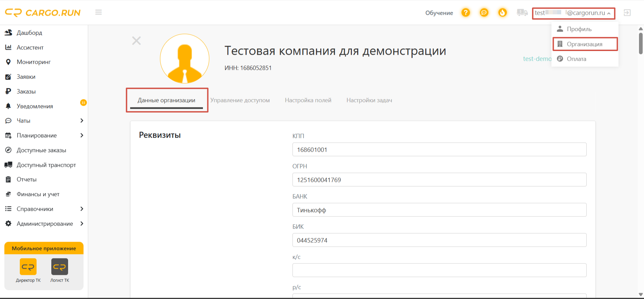
Task: Expand the Чаты submenu chevron
Action: [82, 120]
